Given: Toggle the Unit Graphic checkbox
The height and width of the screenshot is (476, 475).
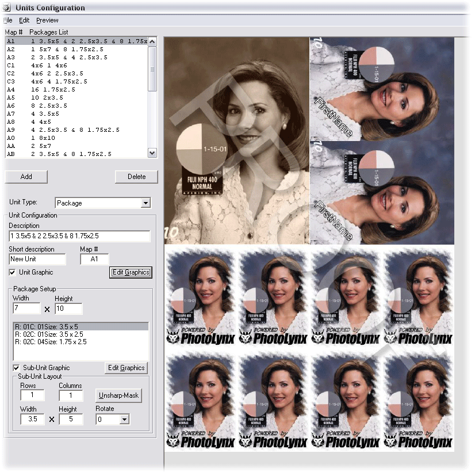Looking at the screenshot, I should pyautogui.click(x=13, y=272).
